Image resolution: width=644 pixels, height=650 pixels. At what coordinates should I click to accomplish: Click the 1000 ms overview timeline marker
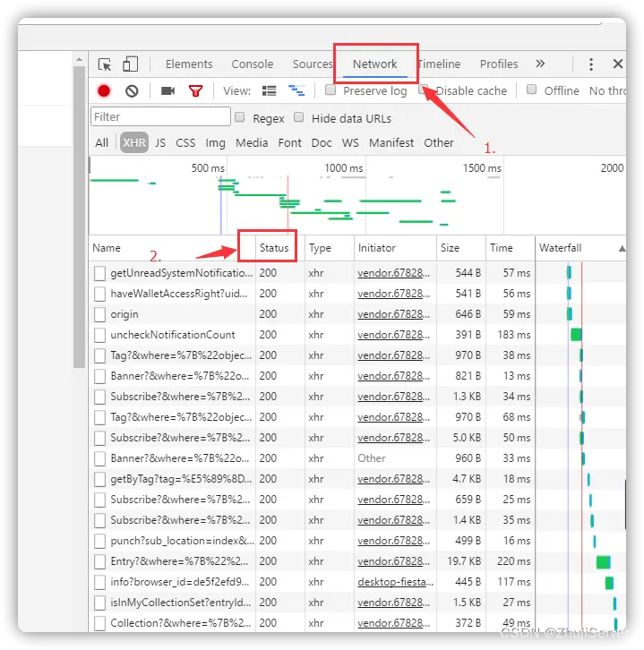[343, 168]
